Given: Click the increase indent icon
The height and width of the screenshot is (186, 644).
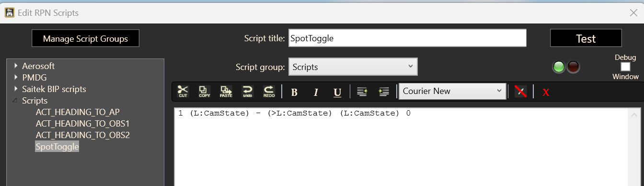Looking at the screenshot, I should click(384, 91).
